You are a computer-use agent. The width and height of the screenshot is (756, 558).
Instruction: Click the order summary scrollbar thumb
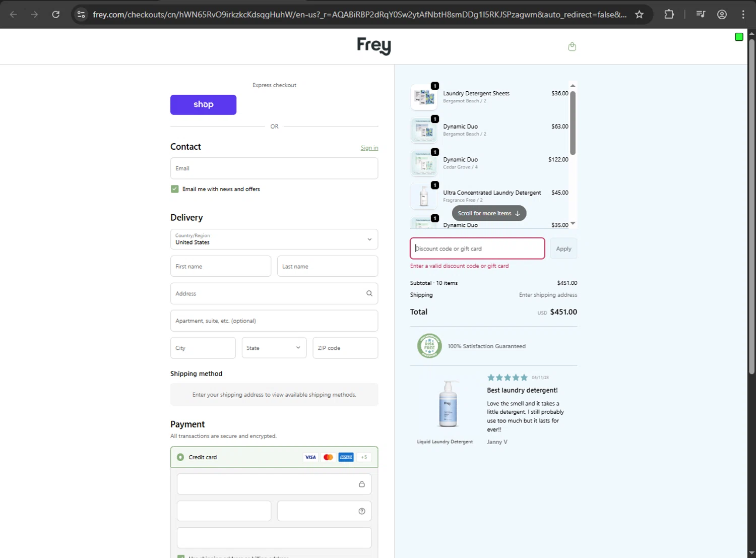tap(573, 123)
